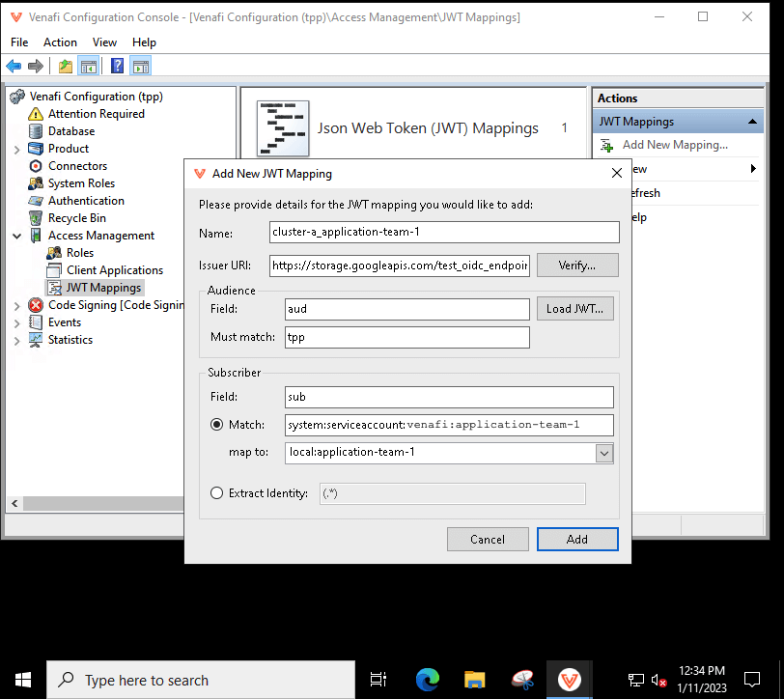Select the Match radio button

pos(216,425)
